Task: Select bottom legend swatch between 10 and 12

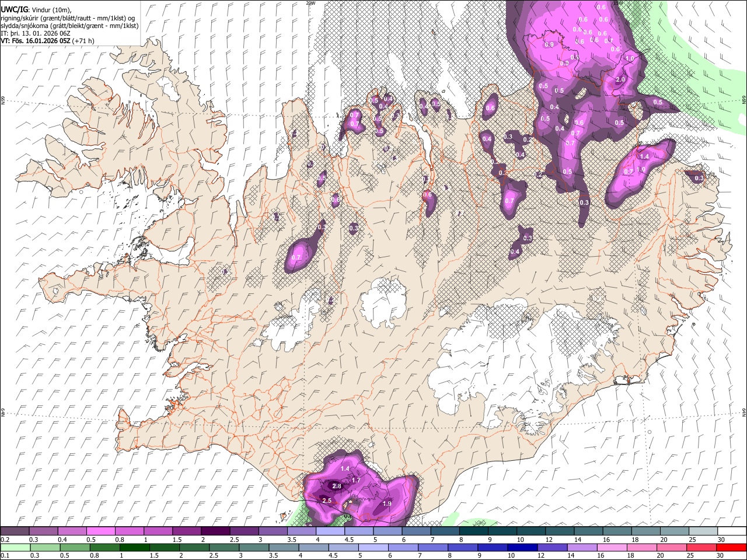Action: [523, 547]
